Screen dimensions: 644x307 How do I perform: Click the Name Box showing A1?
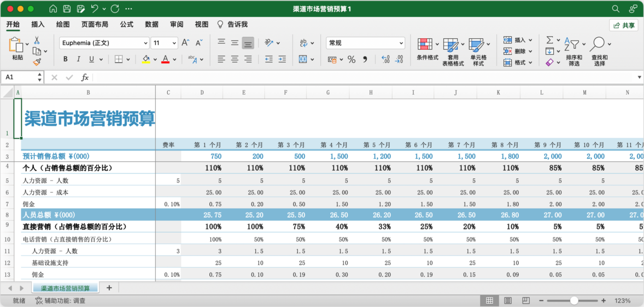pyautogui.click(x=22, y=77)
